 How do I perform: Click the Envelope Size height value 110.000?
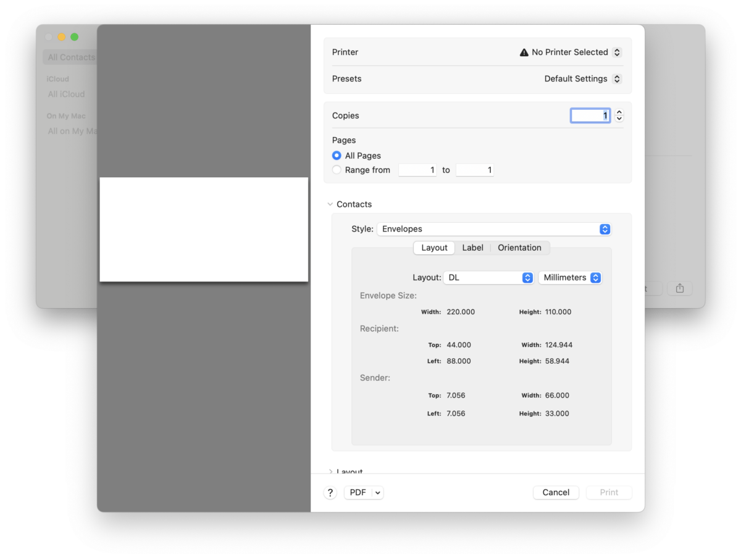pyautogui.click(x=558, y=312)
